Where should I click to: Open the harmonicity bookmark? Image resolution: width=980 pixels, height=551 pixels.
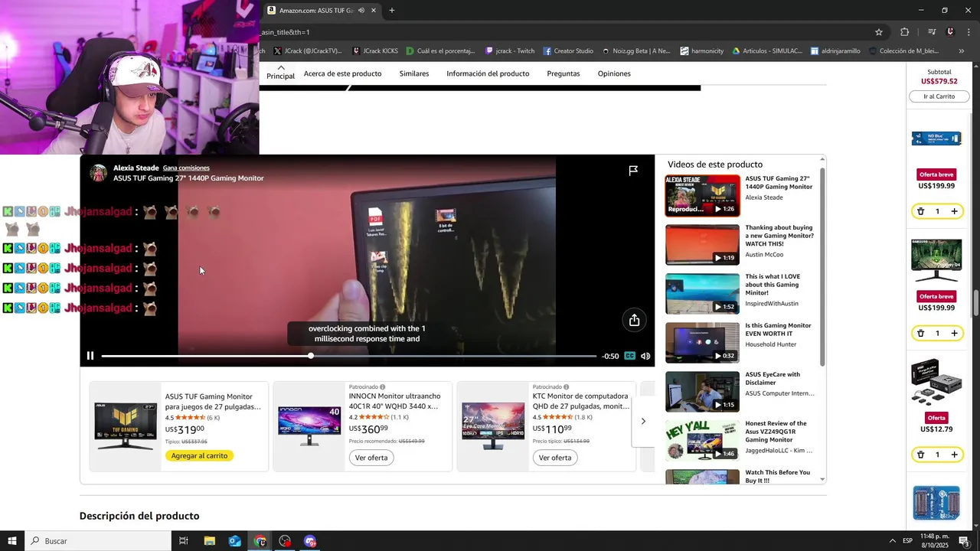click(x=701, y=51)
